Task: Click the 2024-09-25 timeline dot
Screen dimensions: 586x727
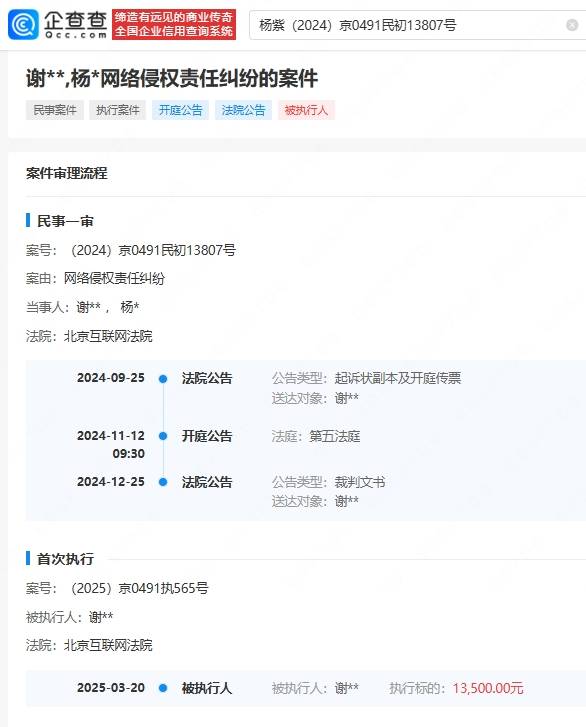Action: click(163, 379)
